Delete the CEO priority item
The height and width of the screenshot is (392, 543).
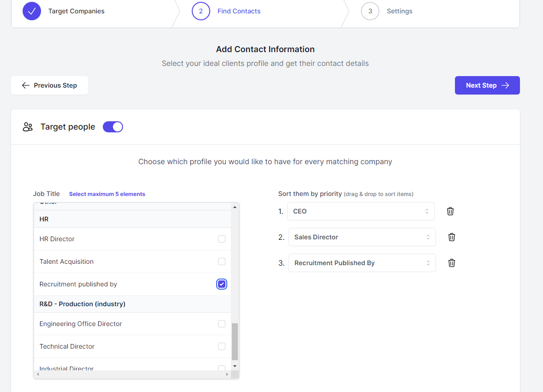tap(450, 211)
